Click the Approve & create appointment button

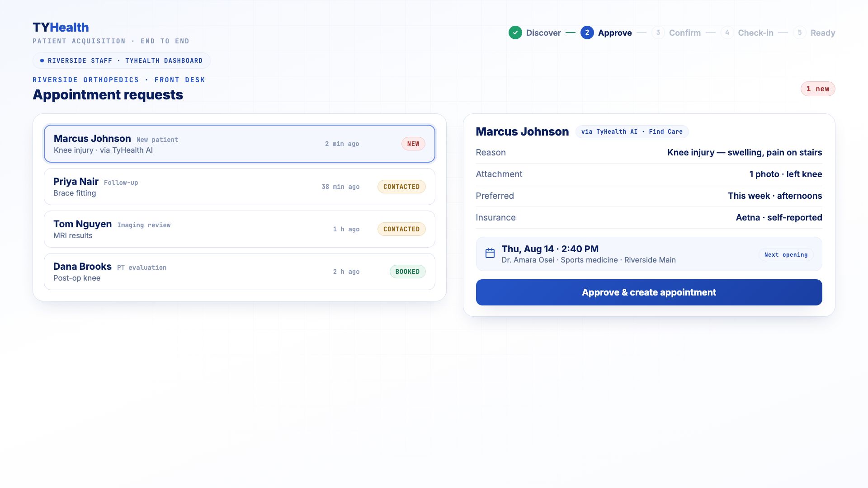649,292
